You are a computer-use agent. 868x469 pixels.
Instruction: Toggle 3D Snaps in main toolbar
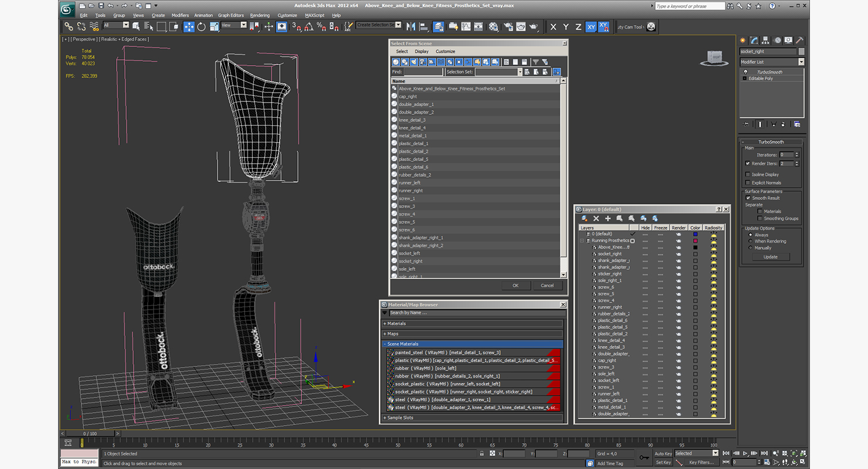point(297,26)
